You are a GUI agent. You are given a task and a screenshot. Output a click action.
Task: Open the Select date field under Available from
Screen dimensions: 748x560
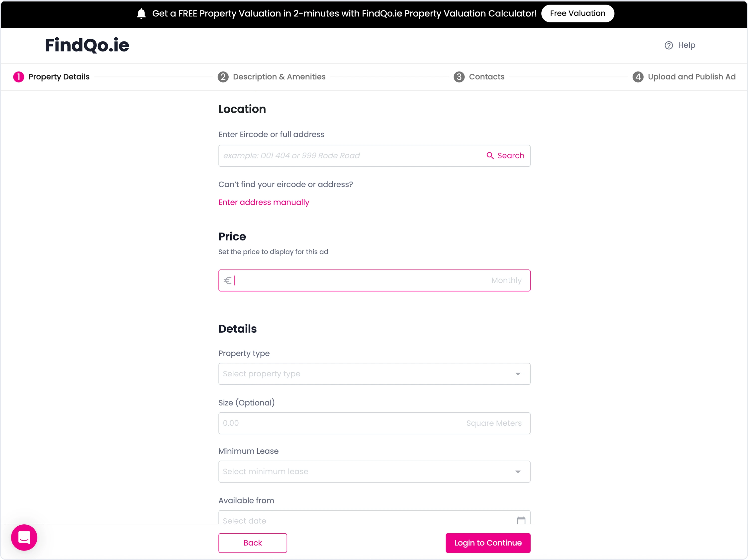(338, 520)
